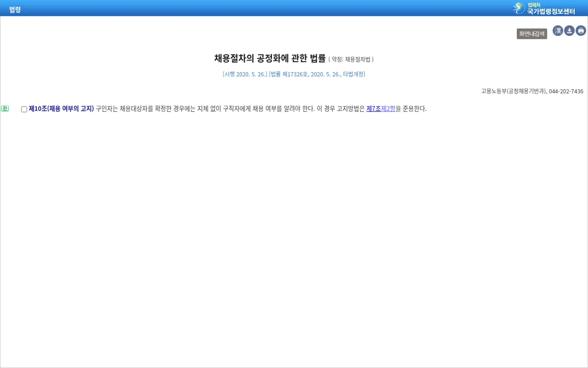Viewport: 588px width, 368px height.
Task: Click the 제10조(채용 여부의 고지) heading
Action: click(61, 109)
